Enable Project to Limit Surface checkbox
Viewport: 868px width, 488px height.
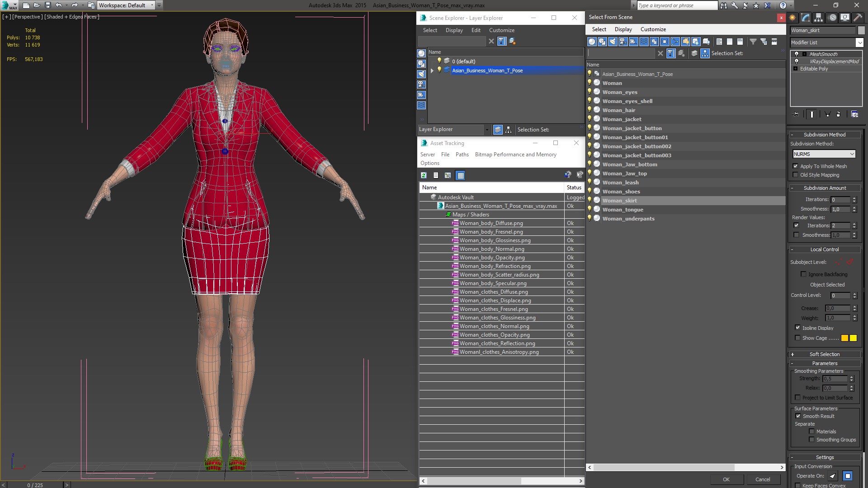tap(797, 398)
